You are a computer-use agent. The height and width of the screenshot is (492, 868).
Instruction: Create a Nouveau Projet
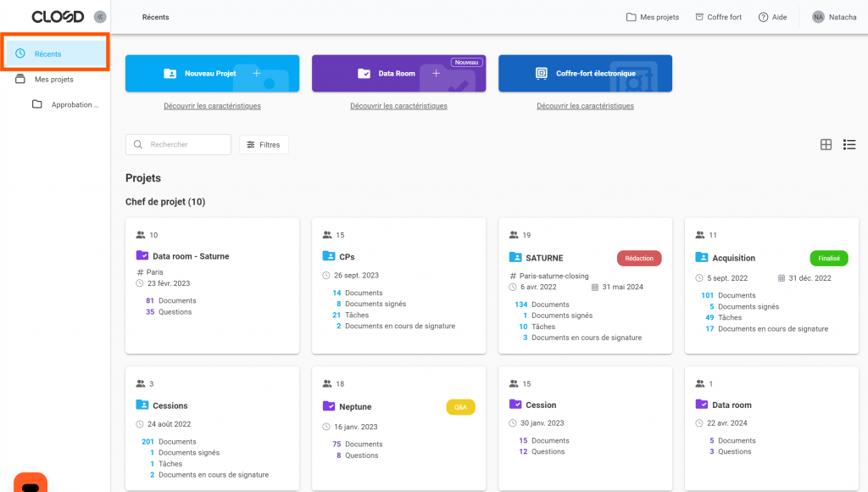coord(212,74)
